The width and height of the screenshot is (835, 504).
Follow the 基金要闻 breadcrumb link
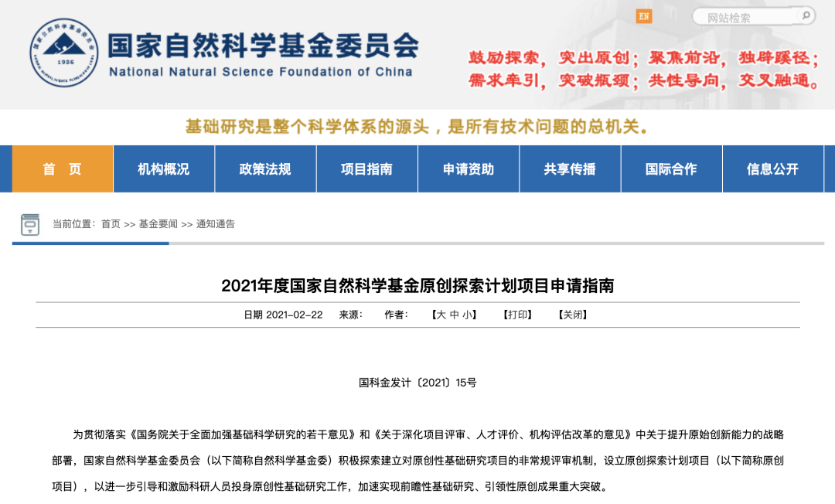[x=158, y=224]
